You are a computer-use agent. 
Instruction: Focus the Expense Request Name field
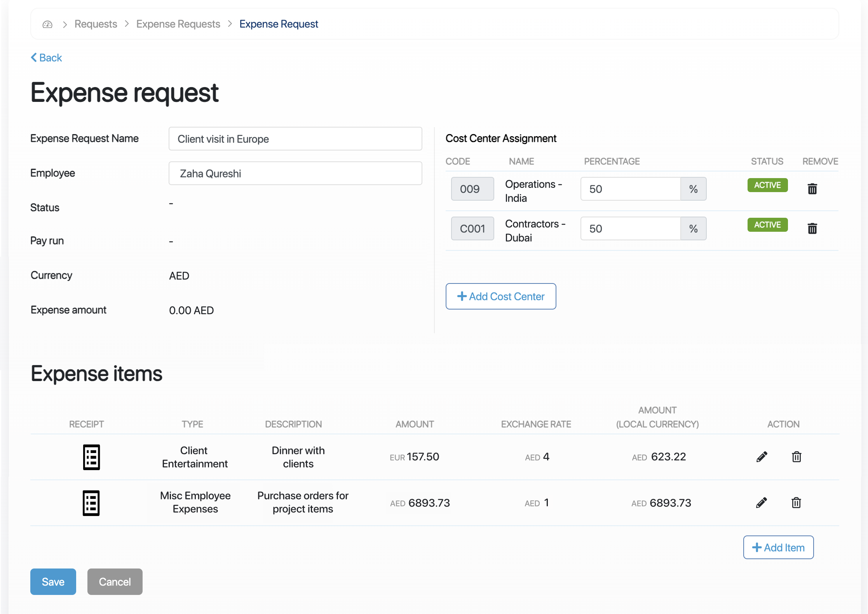point(295,139)
